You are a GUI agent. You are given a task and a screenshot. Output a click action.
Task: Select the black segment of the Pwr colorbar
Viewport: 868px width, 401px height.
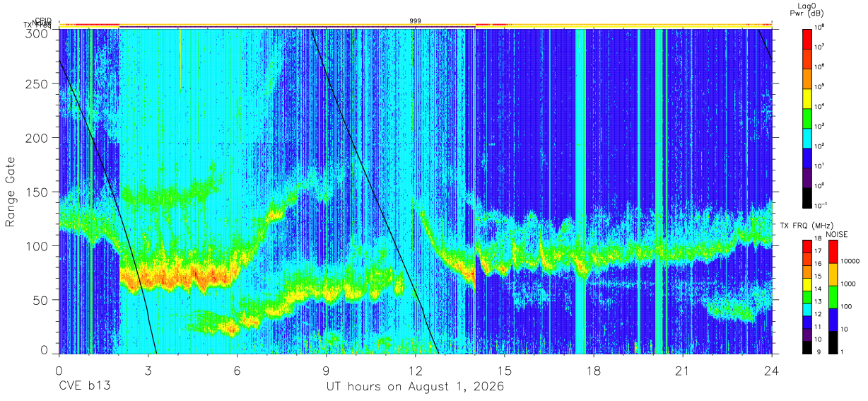point(807,197)
